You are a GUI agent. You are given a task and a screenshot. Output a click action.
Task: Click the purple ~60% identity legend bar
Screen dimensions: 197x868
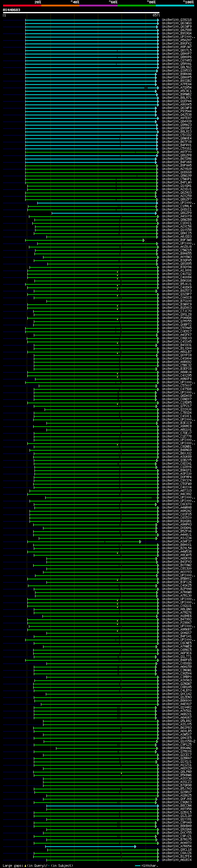click(99, 6)
